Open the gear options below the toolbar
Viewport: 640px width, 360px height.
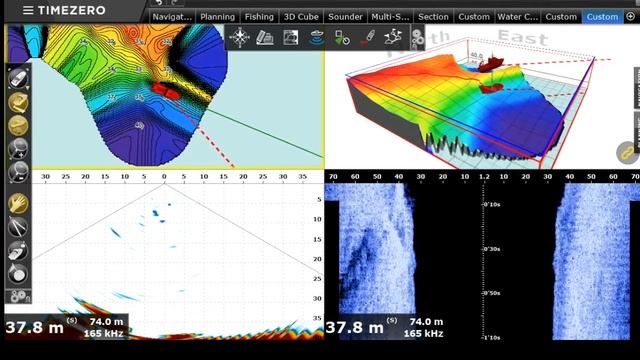click(19, 296)
